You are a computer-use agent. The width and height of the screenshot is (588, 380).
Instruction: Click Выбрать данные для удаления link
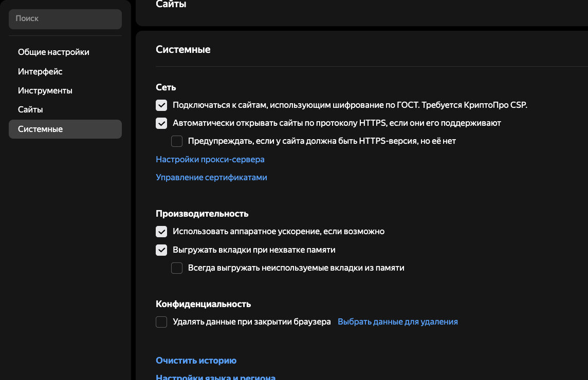[x=397, y=322]
